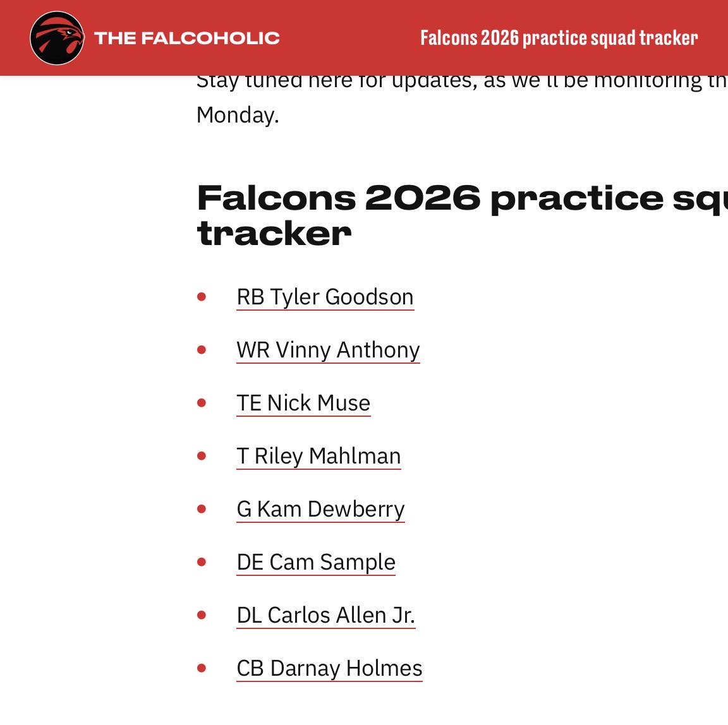
Task: Click the red bullet beside CB Darnay Holmes
Action: pyautogui.click(x=202, y=668)
